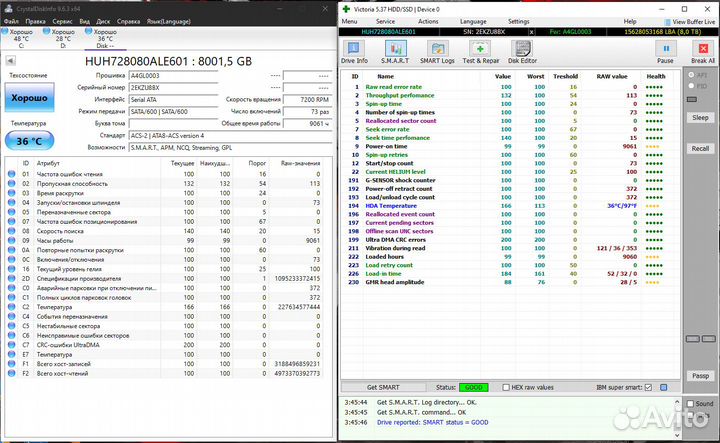Click status circle for CRC-ошибки UltraDMA
The image size is (720, 443).
pos(11,345)
